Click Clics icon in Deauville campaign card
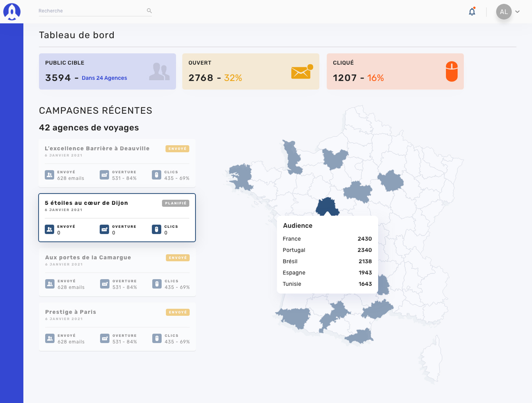The image size is (532, 403). 156,175
